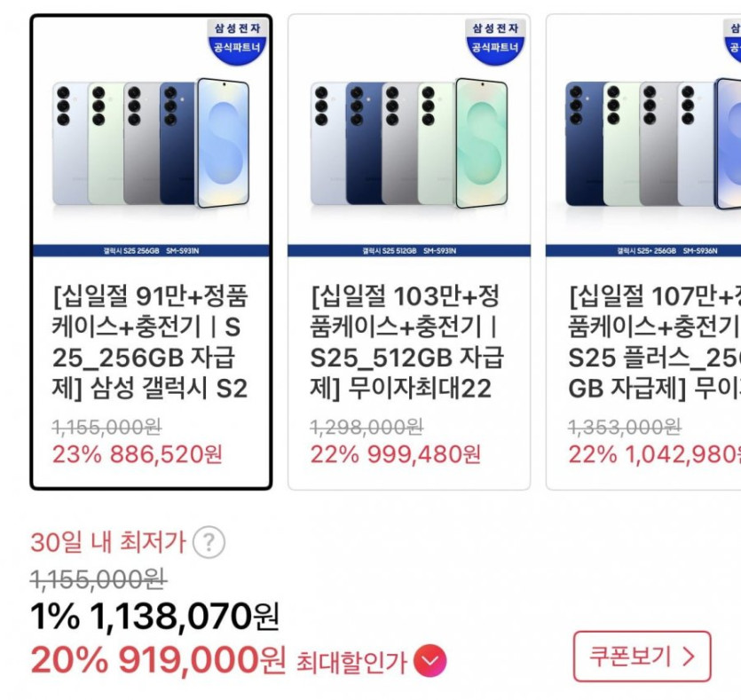Screen dimensions: 741x700
Task: Open the 91만 S25_256GB product title
Action: (x=151, y=342)
